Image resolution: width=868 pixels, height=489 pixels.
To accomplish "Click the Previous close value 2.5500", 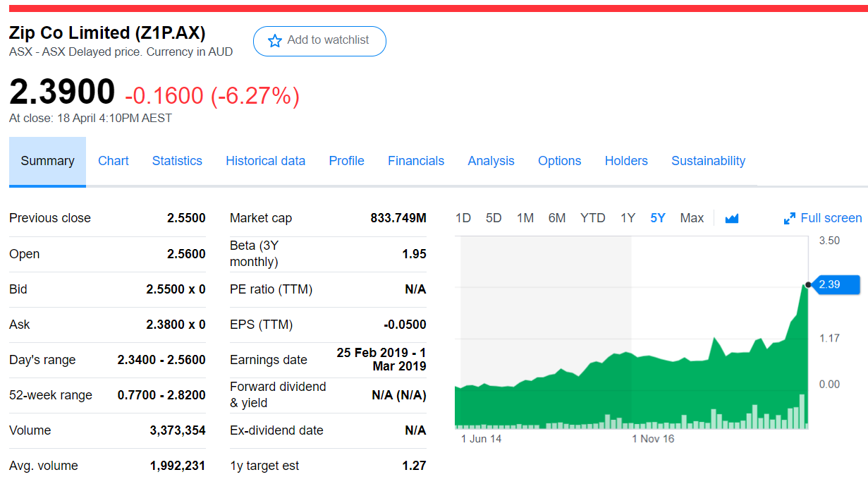I will pyautogui.click(x=186, y=218).
